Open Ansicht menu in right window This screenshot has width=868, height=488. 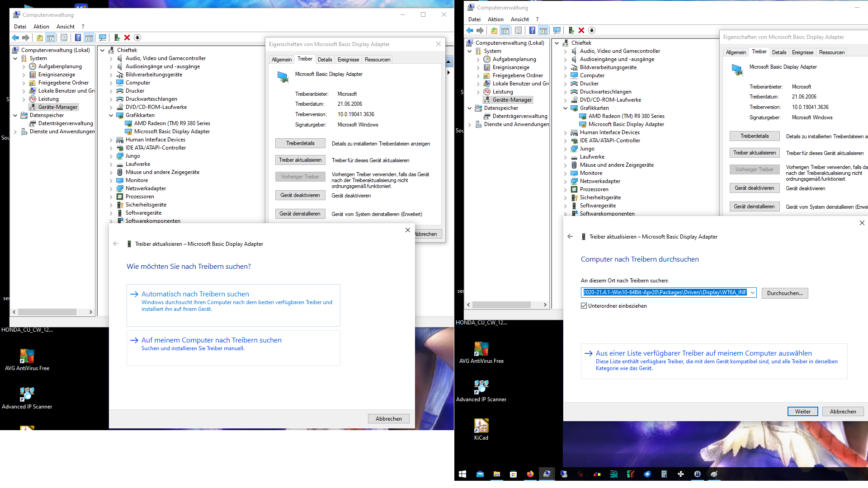click(x=520, y=19)
